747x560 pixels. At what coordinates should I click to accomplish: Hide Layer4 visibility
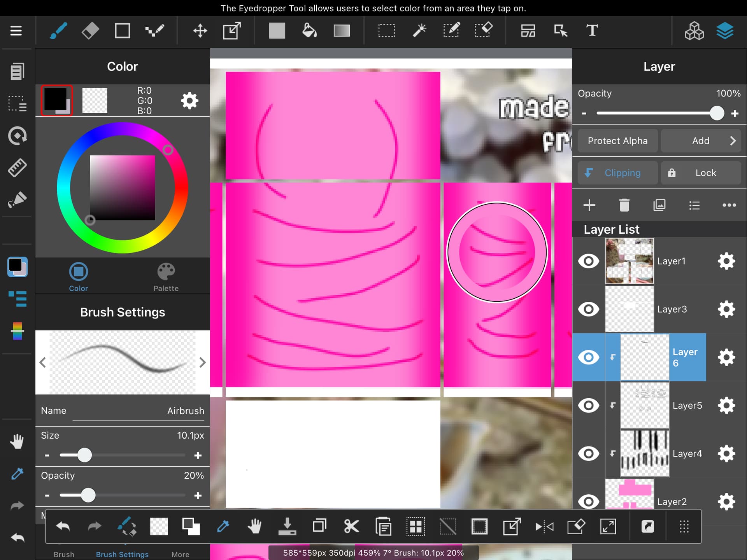tap(588, 453)
